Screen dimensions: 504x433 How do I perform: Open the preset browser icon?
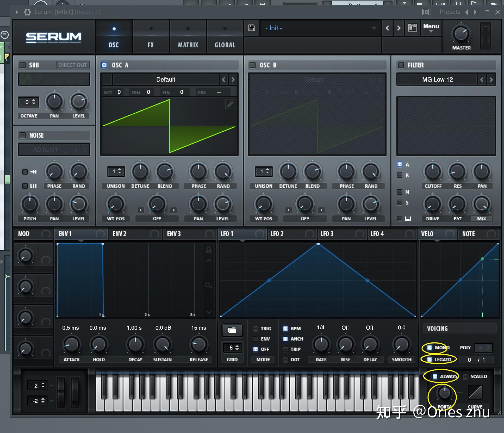(x=412, y=28)
